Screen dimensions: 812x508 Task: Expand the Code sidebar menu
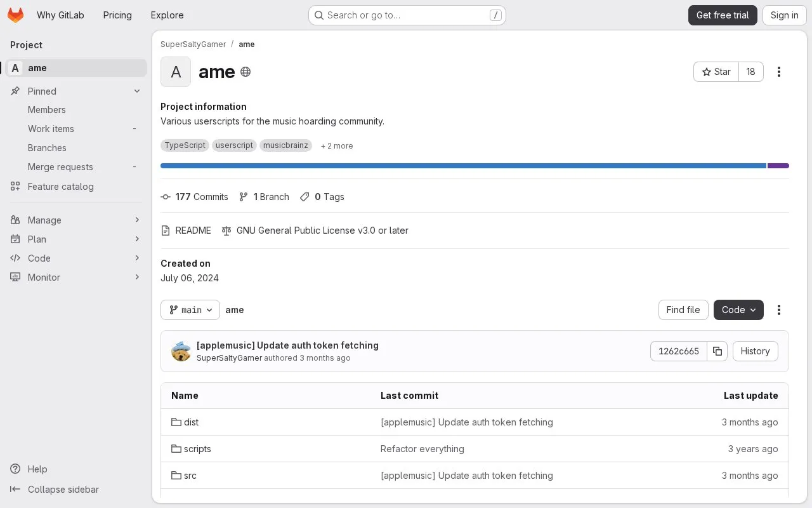point(76,258)
